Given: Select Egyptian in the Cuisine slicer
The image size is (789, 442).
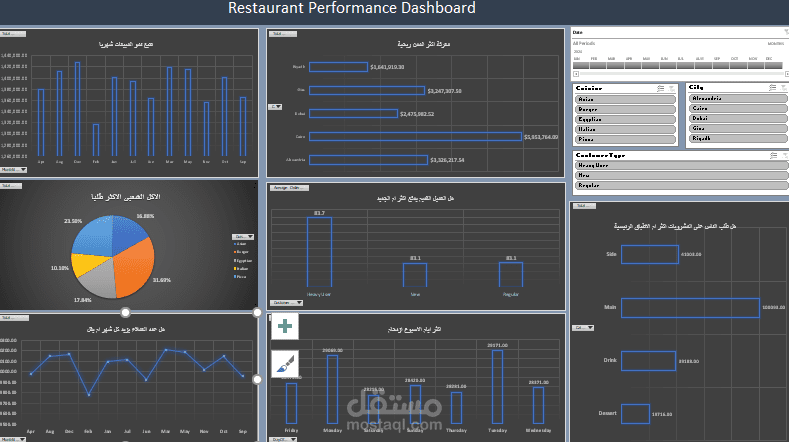Looking at the screenshot, I should tap(625, 119).
